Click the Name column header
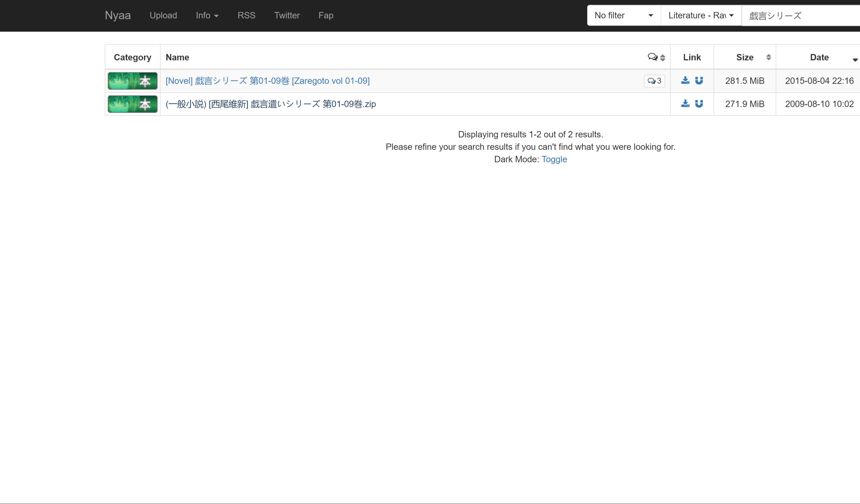860x504 pixels. [x=177, y=57]
